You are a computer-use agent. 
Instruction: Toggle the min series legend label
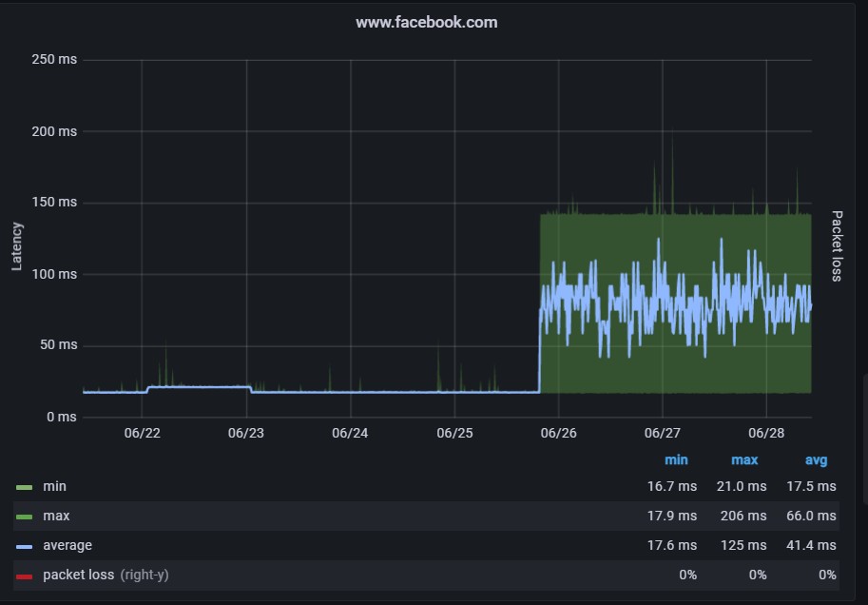pyautogui.click(x=55, y=486)
